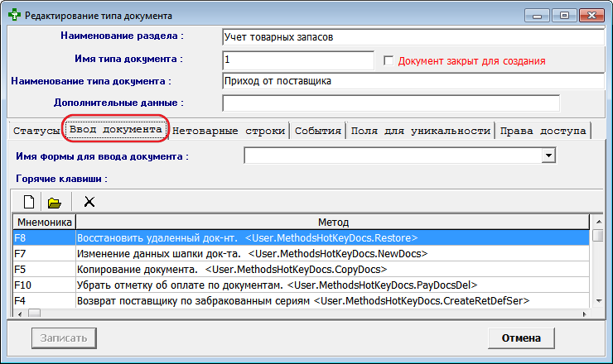
Task: Click the Наименование раздела input field
Action: (x=413, y=37)
